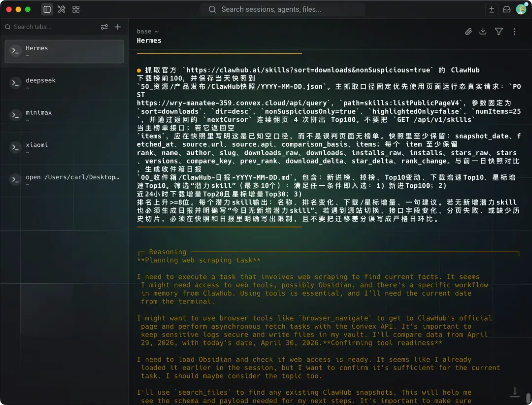
Task: Toggle the sidebar panel icon
Action: pyautogui.click(x=47, y=9)
